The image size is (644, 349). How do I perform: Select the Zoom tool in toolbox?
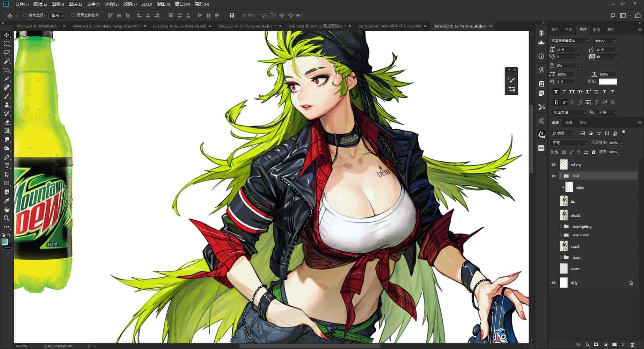[7, 218]
